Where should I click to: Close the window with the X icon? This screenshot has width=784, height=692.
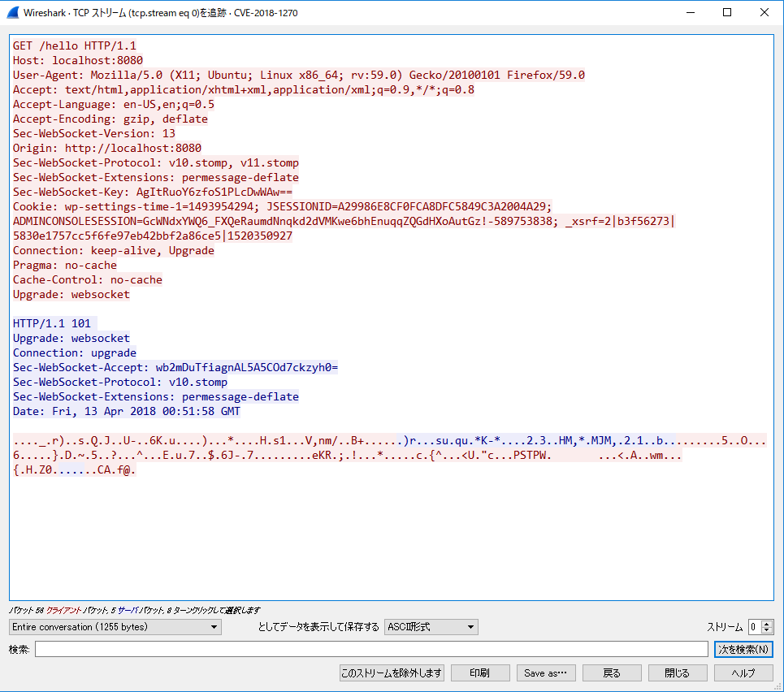tap(765, 12)
